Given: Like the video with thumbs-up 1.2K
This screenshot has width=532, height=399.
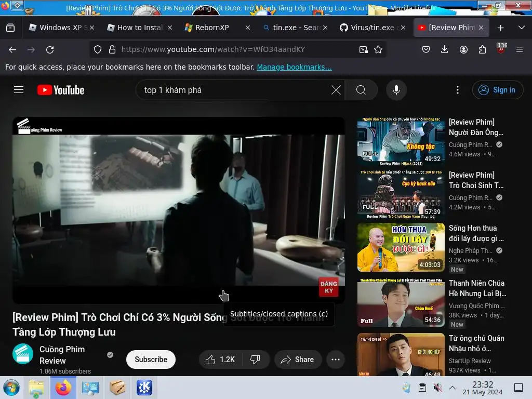Looking at the screenshot, I should coord(220,360).
